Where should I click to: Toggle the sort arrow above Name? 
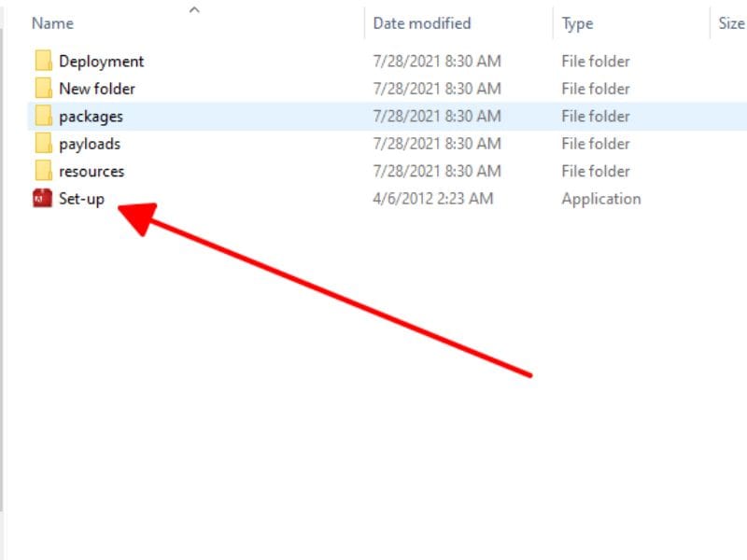pos(194,9)
